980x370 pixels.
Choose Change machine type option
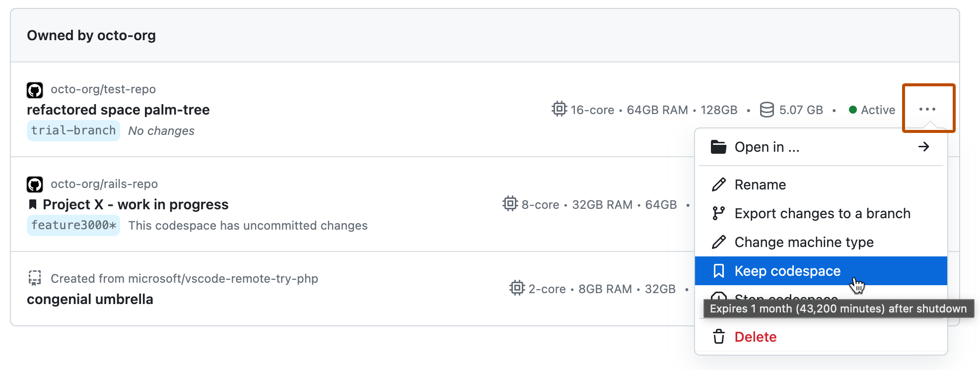(x=804, y=242)
